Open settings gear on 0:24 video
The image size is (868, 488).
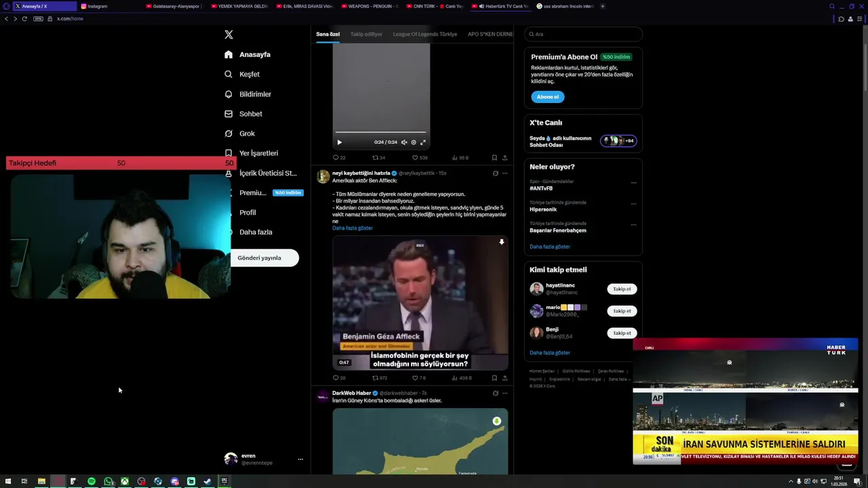click(414, 142)
